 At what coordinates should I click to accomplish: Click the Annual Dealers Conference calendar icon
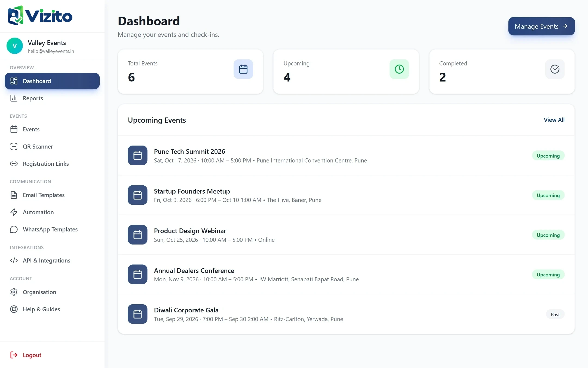pos(137,274)
